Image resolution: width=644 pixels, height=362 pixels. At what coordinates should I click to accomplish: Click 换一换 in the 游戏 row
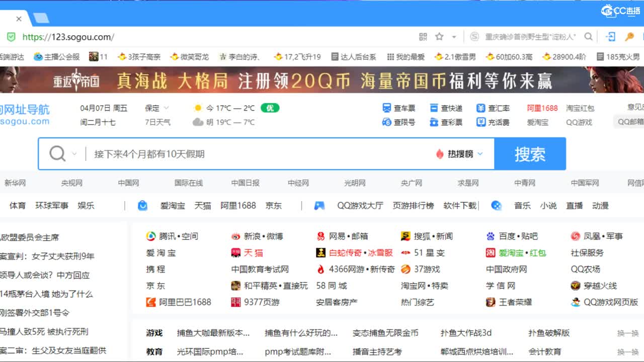point(628,333)
